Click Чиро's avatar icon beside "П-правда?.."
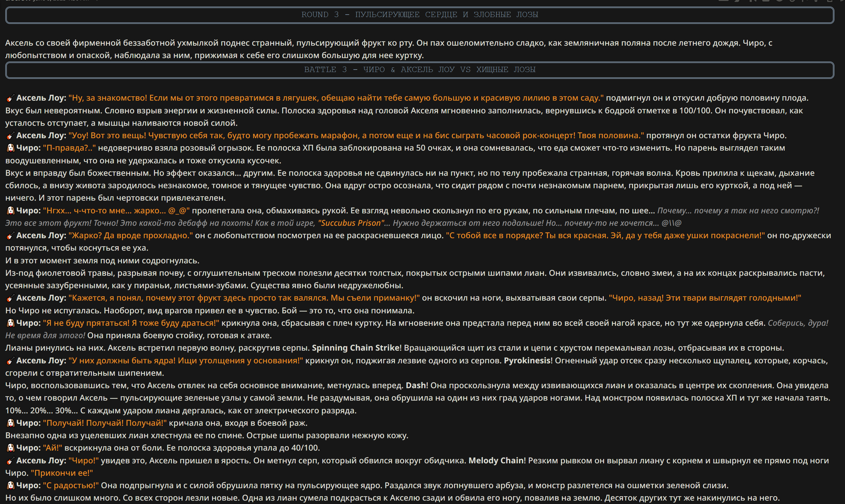 tap(10, 148)
